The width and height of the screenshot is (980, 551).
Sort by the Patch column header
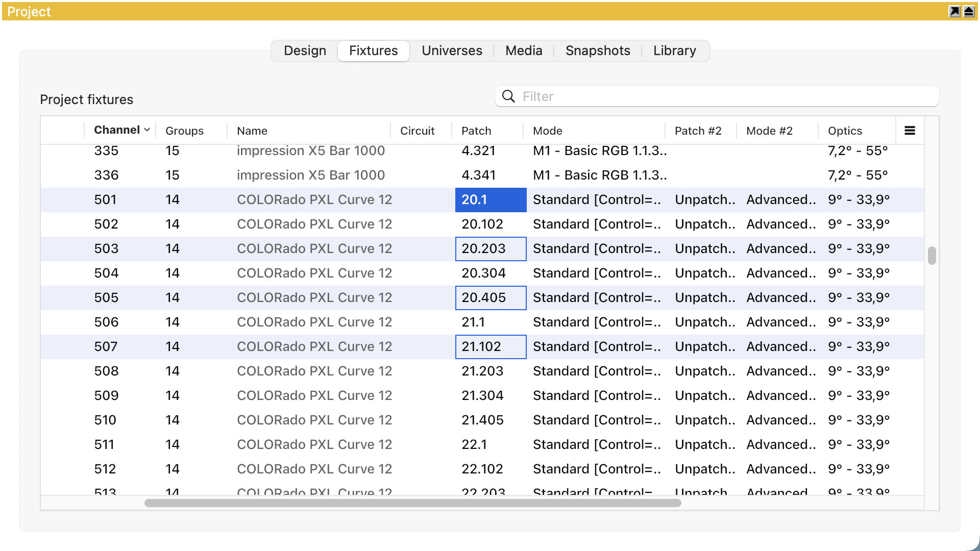[476, 131]
